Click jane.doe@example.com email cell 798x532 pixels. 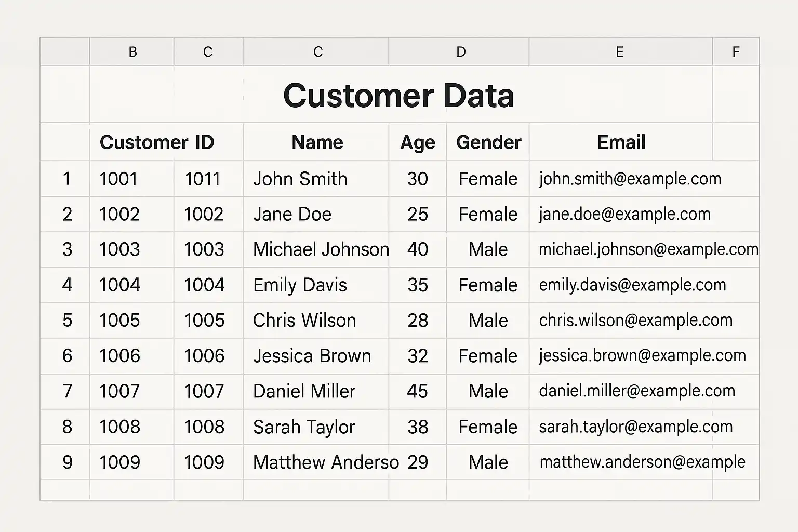pyautogui.click(x=624, y=214)
